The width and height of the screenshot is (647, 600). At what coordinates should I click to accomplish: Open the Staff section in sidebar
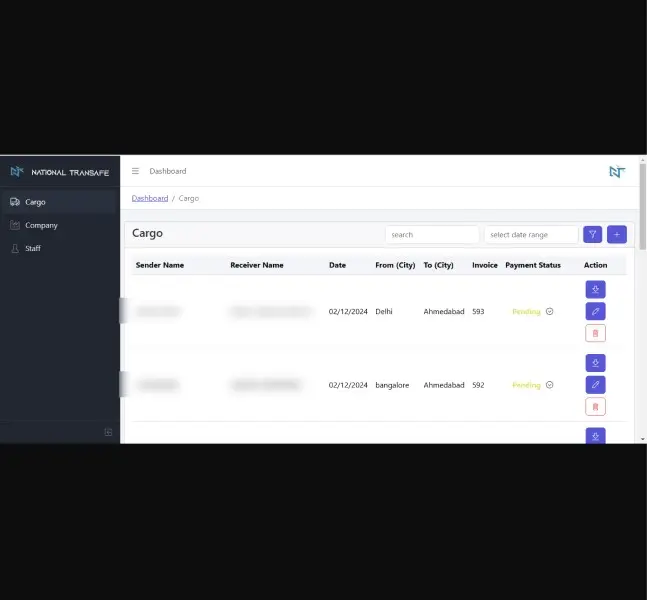pyautogui.click(x=59, y=248)
